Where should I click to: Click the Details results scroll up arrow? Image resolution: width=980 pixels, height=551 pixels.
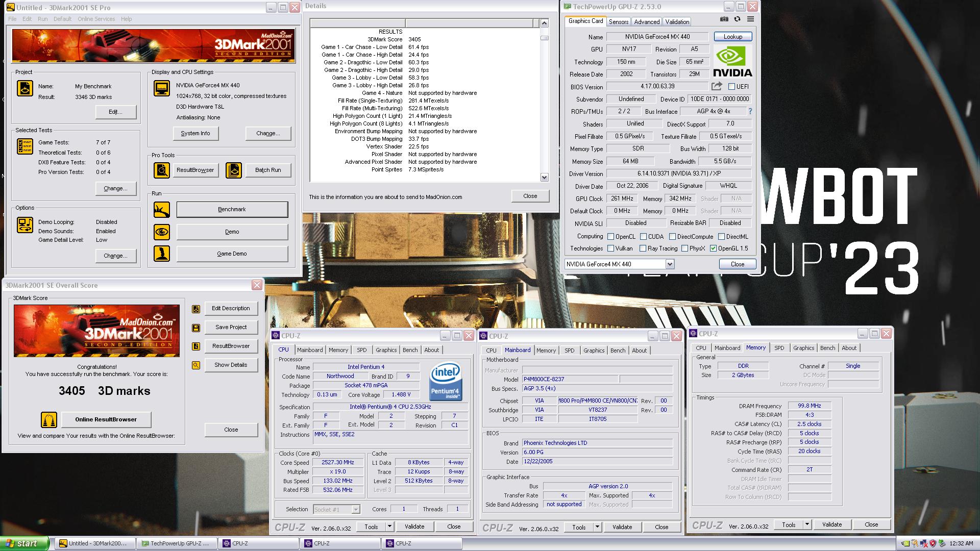[544, 23]
